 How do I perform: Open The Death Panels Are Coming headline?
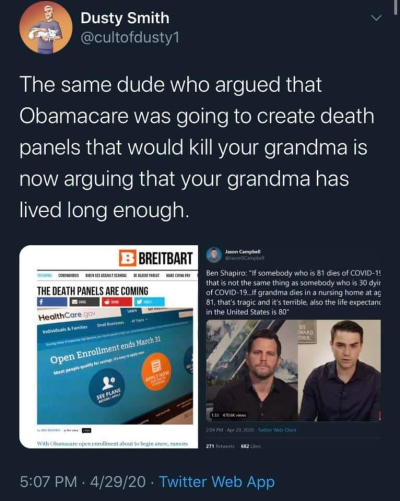tap(93, 291)
